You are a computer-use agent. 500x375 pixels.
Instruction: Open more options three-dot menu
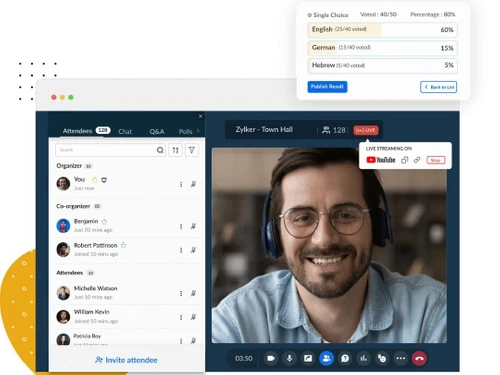click(x=401, y=358)
